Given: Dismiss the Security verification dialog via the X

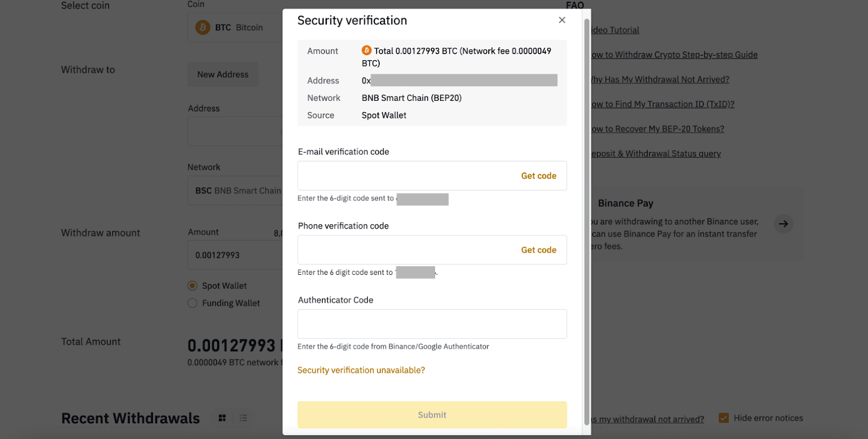Looking at the screenshot, I should point(562,20).
